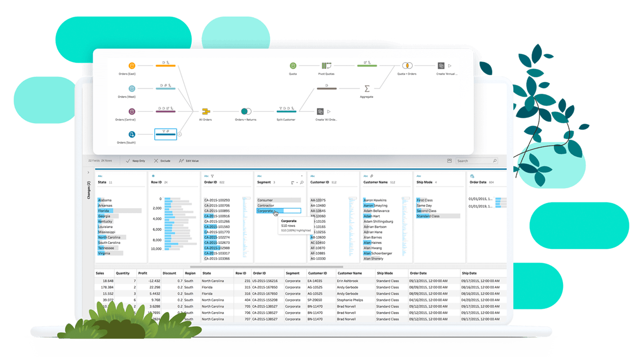Select the Create 'All Orde... output step icon
644x360 pixels.
(x=320, y=112)
